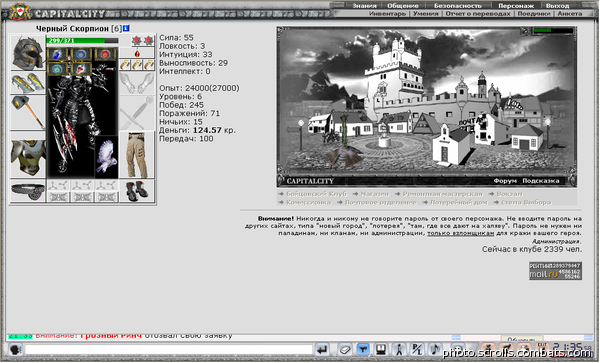Viewport: 600px width, 363px height.
Task: Select the chest armor slot
Action: pyautogui.click(x=28, y=156)
